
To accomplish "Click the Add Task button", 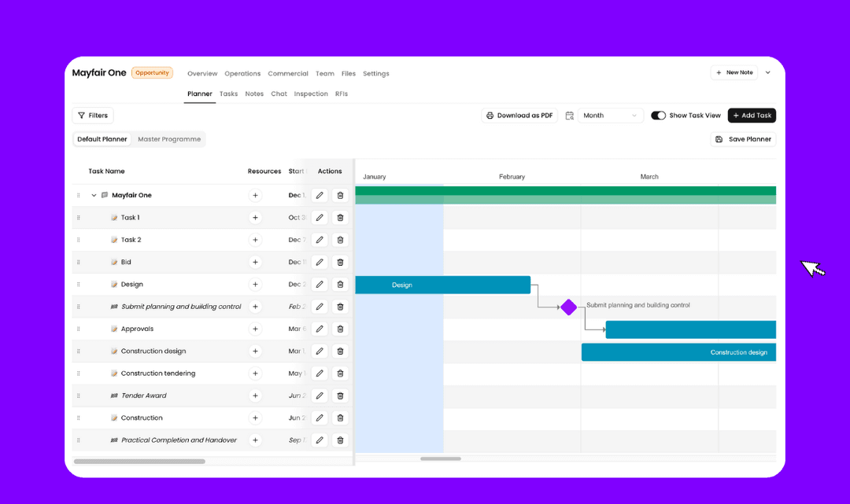I will click(752, 115).
